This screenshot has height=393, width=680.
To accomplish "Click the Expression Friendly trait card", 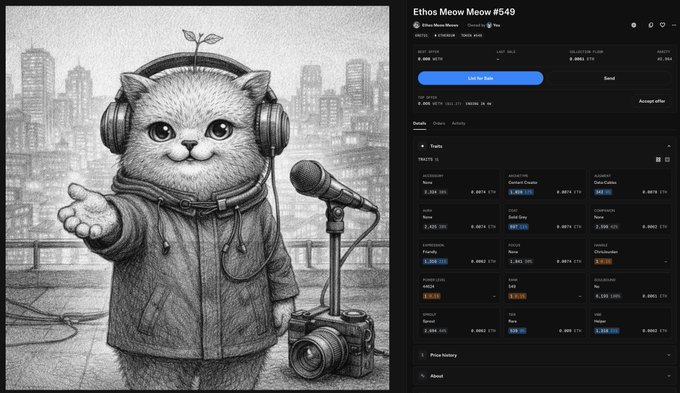I will click(458, 253).
